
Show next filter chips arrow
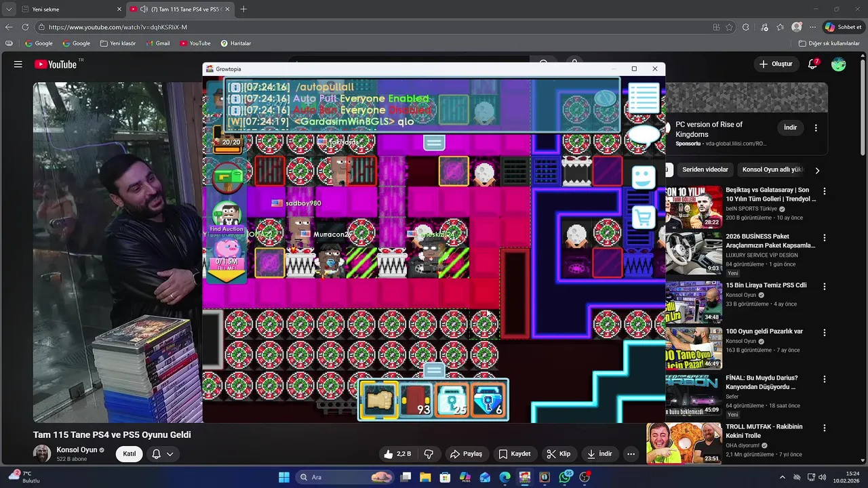pyautogui.click(x=817, y=170)
